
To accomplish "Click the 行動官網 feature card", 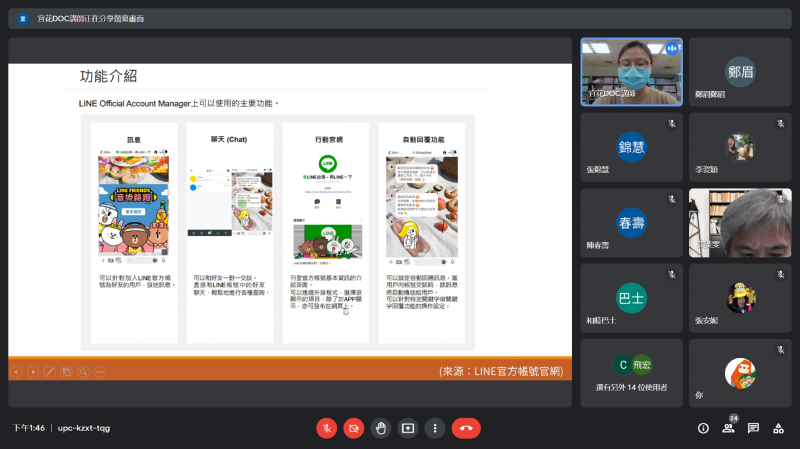I will tap(326, 233).
